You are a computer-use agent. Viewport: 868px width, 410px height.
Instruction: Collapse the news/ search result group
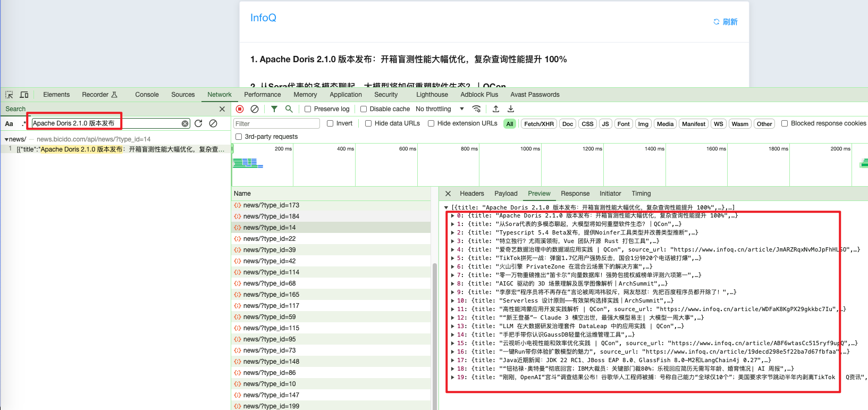coord(6,139)
